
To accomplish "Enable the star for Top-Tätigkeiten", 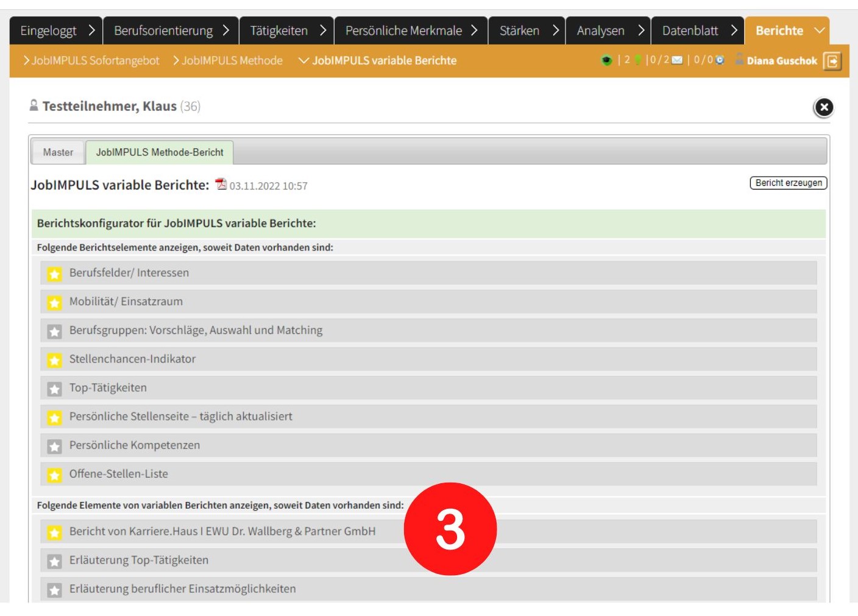I will click(55, 389).
